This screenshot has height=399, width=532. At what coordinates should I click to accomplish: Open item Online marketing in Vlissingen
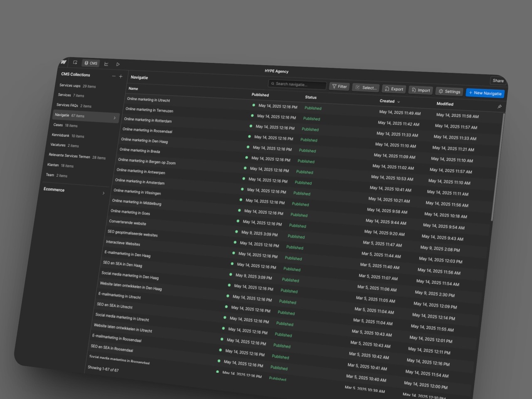137,192
